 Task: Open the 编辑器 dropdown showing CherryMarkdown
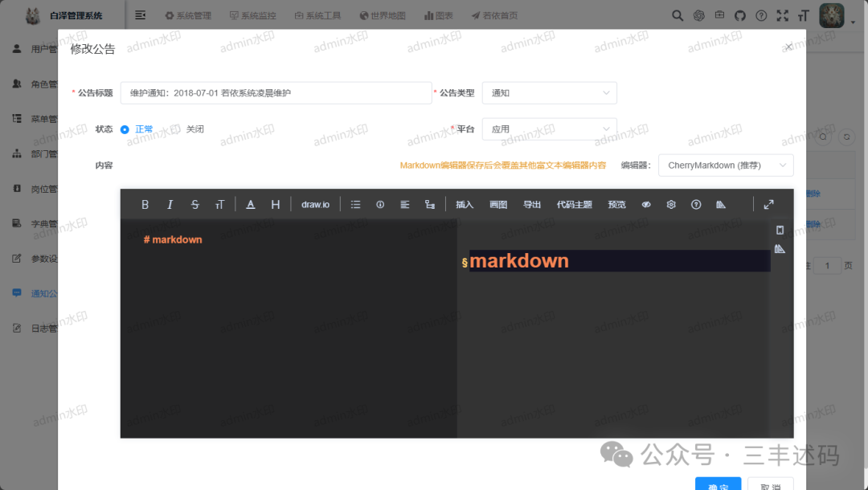pos(726,165)
